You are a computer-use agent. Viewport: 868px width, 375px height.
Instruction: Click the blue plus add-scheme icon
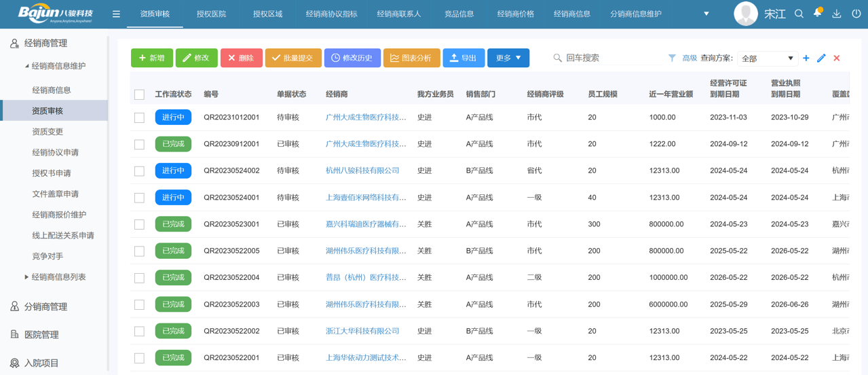pos(806,58)
